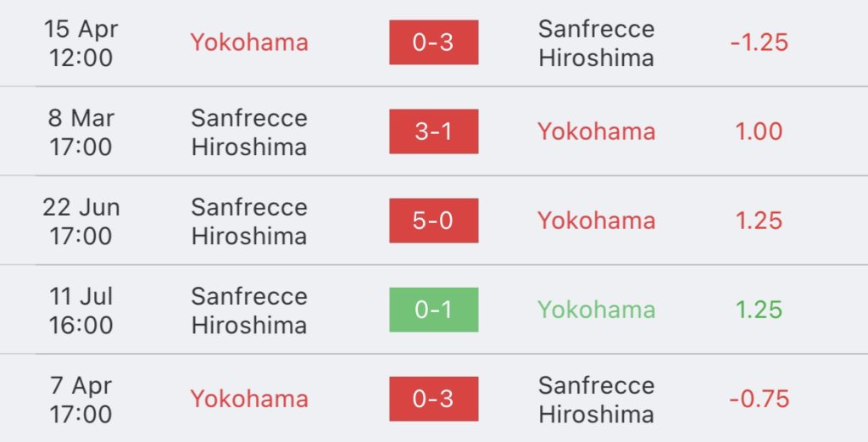Open the 0-3 score from 7 Apr

433,399
